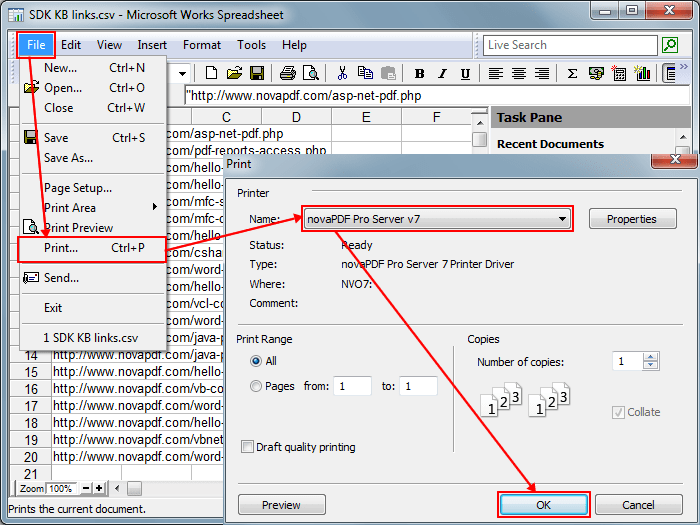700x525 pixels.
Task: Click the OK button in Print dialog
Action: pyautogui.click(x=543, y=505)
